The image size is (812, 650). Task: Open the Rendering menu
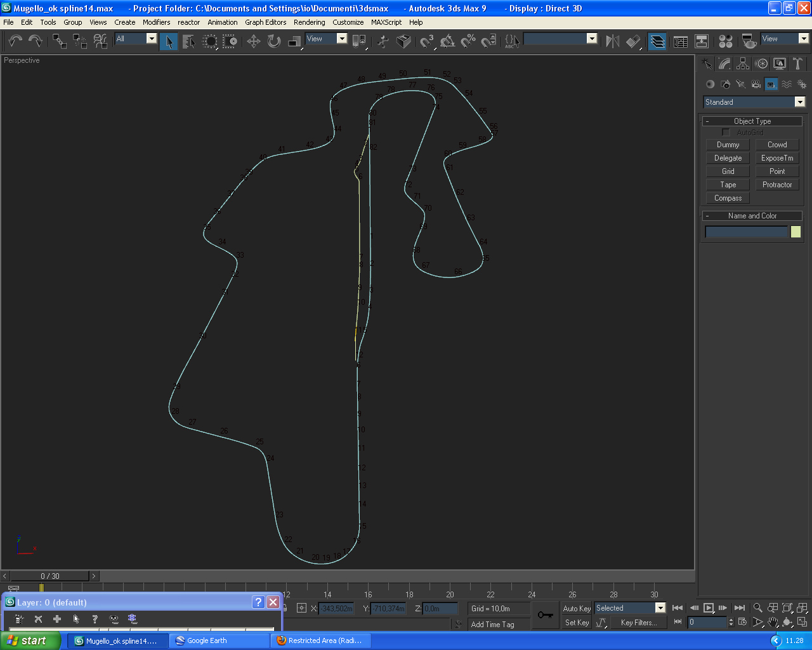point(309,22)
